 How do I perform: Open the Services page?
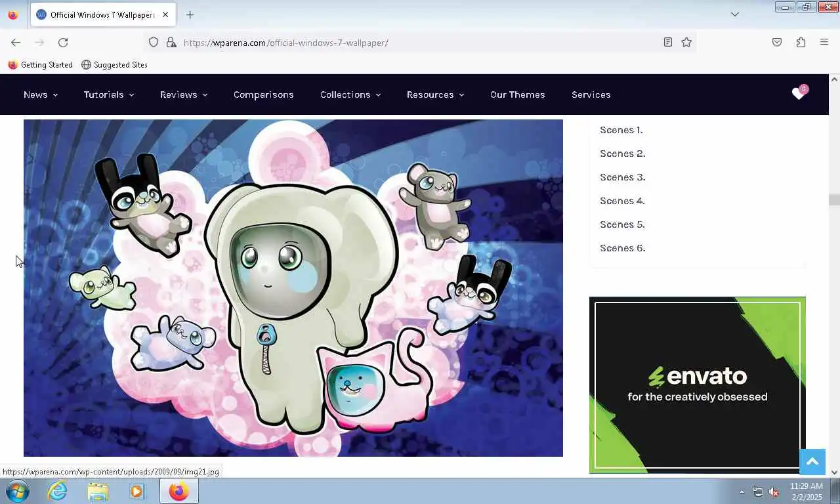click(591, 94)
